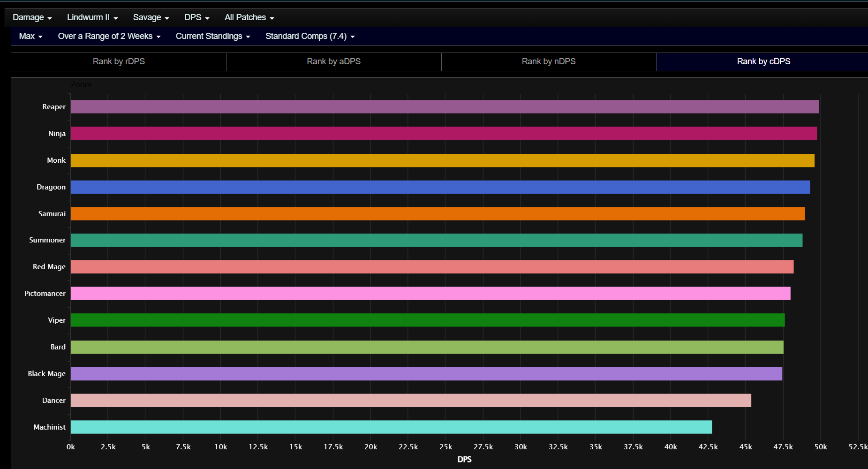Expand the Over a Range of 2 Weeks dropdown

click(x=109, y=36)
